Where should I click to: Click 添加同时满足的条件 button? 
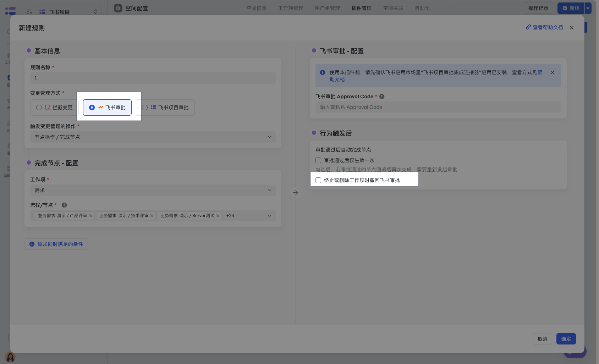[x=56, y=244]
